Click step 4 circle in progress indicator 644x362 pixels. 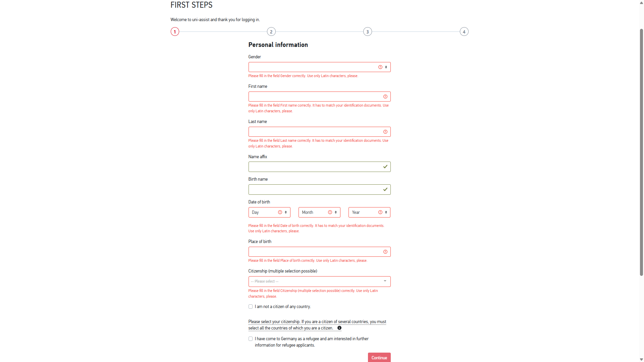[464, 32]
